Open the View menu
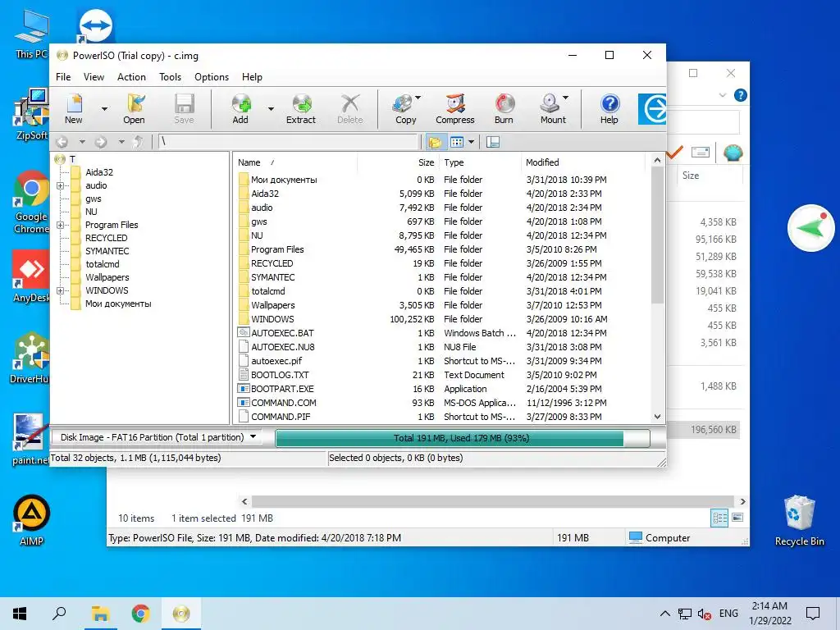Image resolution: width=840 pixels, height=630 pixels. point(94,76)
